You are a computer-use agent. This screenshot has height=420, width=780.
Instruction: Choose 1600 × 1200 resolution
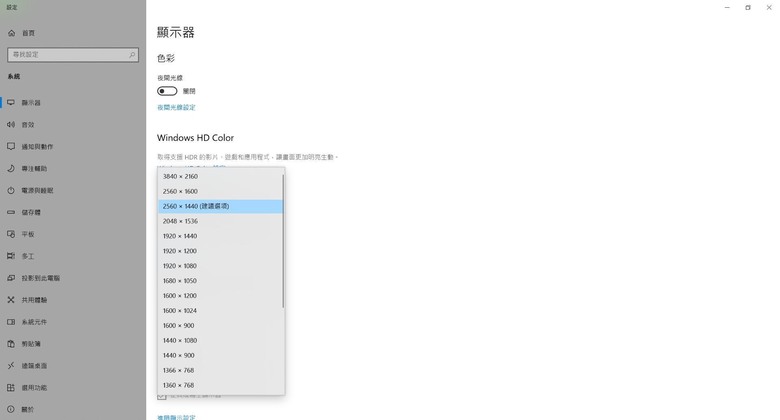point(220,296)
